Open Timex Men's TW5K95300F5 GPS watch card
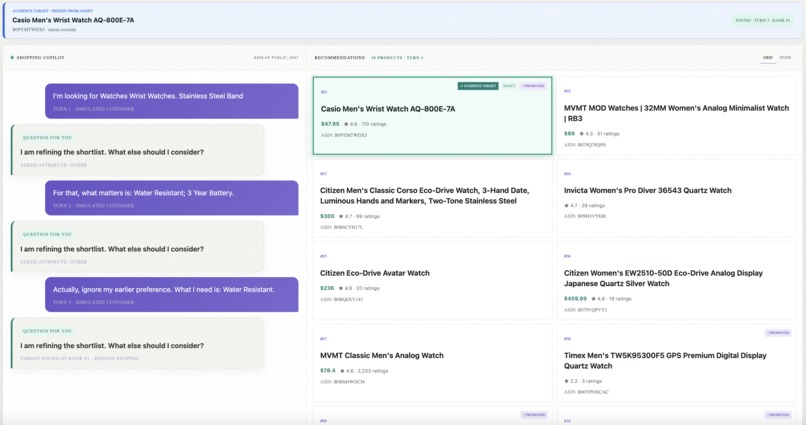 [676, 363]
